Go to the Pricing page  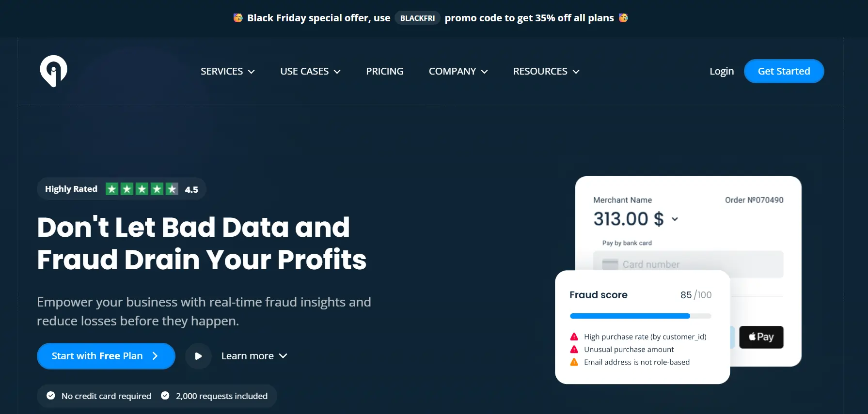[x=385, y=71]
